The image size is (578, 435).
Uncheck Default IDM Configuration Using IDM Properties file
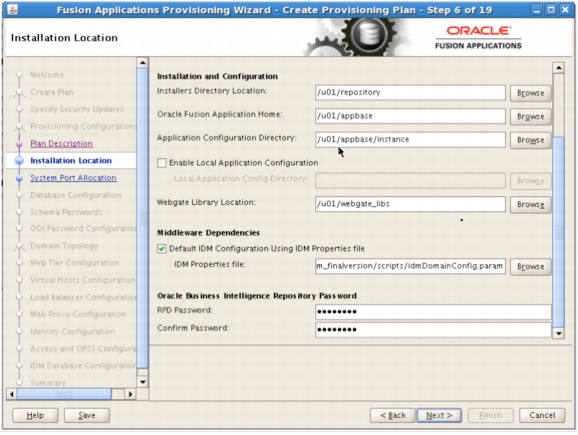coord(161,249)
